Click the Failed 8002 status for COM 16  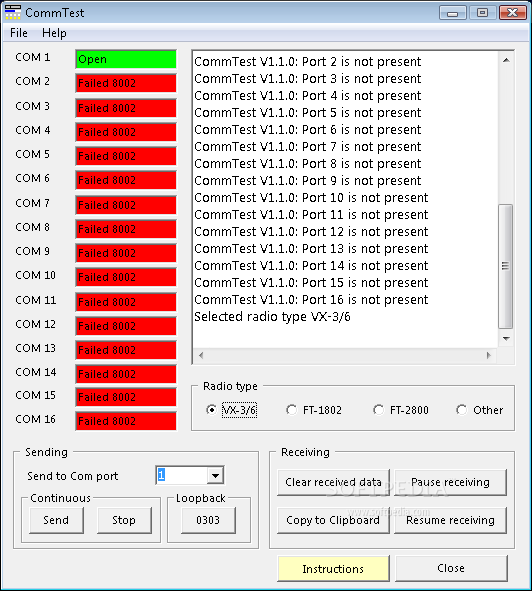coord(126,421)
